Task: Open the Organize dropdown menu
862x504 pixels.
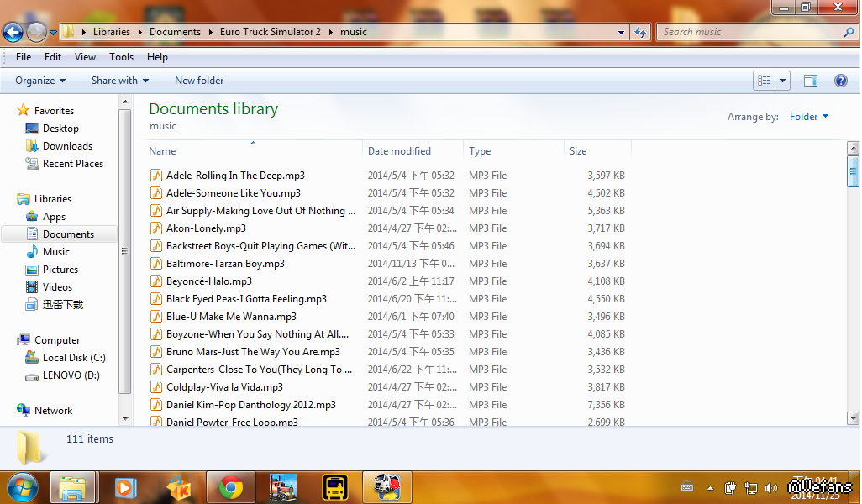Action: click(x=40, y=81)
